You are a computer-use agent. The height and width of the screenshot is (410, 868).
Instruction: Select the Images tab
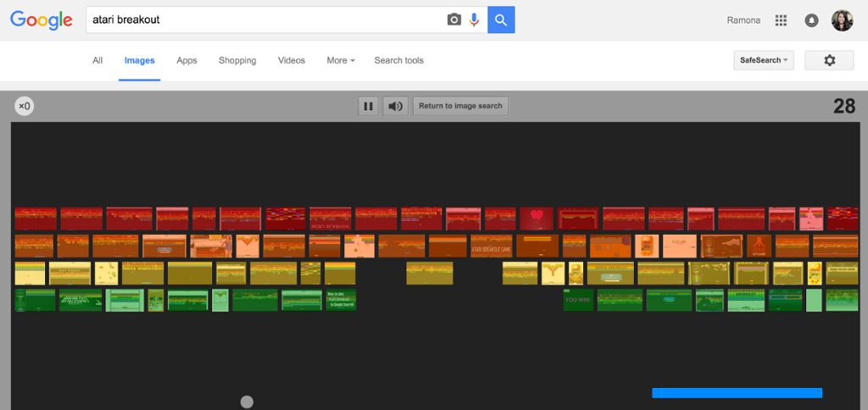[x=140, y=60]
